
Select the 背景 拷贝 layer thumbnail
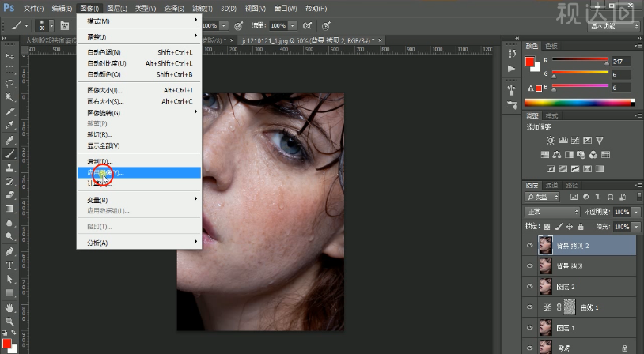pos(545,265)
